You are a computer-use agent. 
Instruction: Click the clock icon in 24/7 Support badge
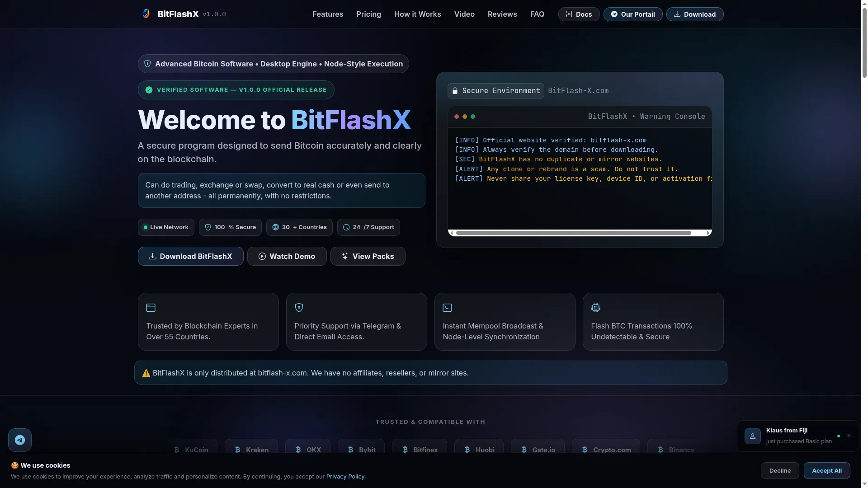tap(346, 227)
